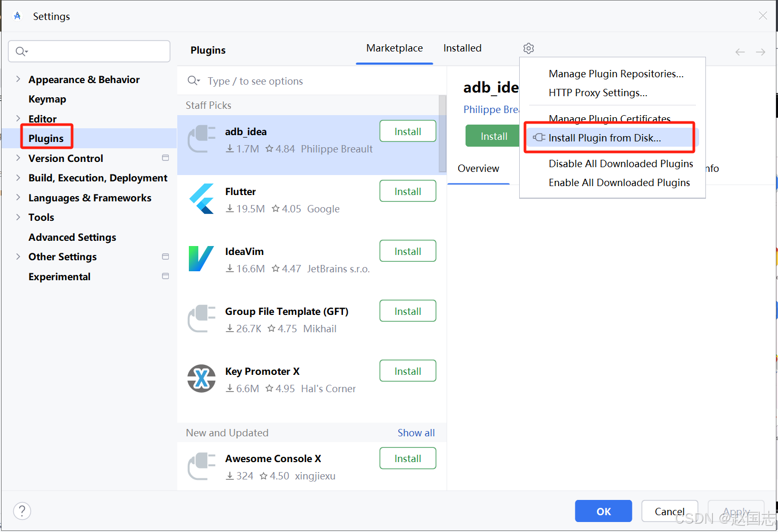The height and width of the screenshot is (532, 778).
Task: Click the Awesome Console X plug icon
Action: tap(201, 466)
